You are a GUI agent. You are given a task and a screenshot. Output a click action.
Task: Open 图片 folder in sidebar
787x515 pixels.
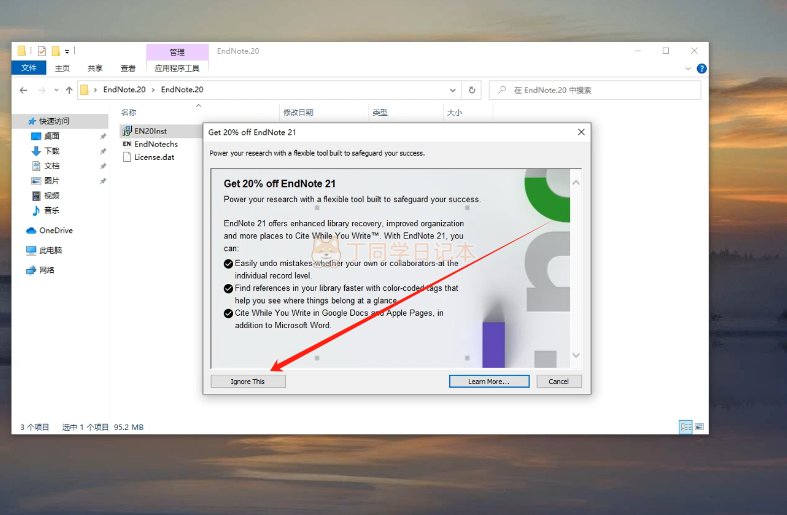coord(52,181)
